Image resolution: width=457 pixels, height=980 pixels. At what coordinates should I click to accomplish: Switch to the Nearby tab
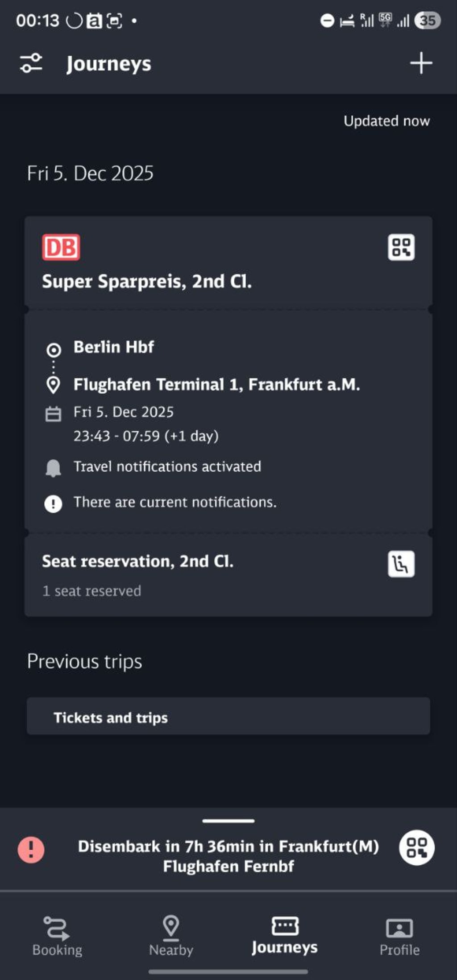(x=171, y=936)
